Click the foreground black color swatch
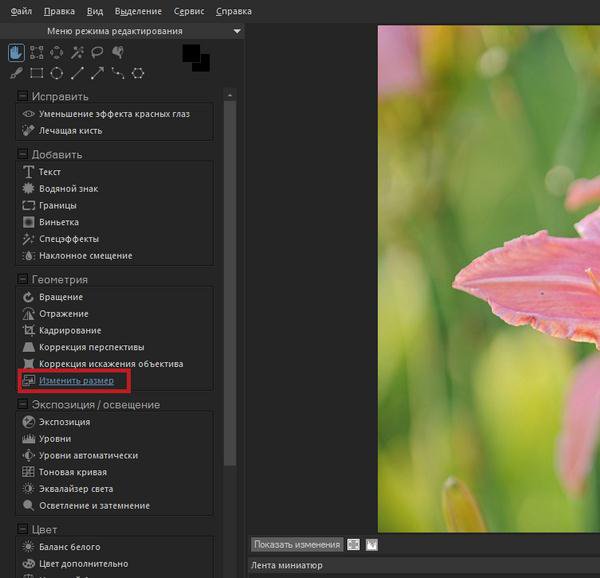600x578 pixels. tap(191, 54)
